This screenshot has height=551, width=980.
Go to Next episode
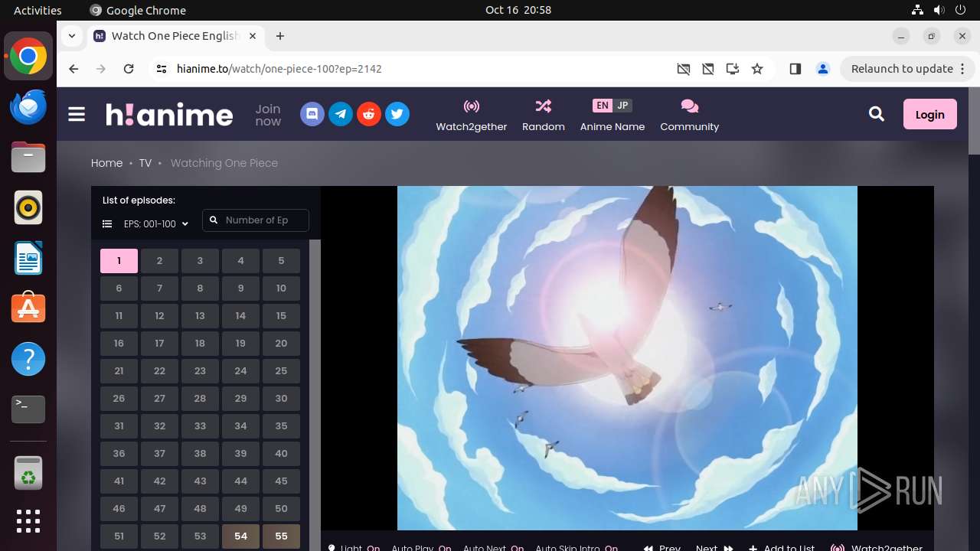(714, 548)
